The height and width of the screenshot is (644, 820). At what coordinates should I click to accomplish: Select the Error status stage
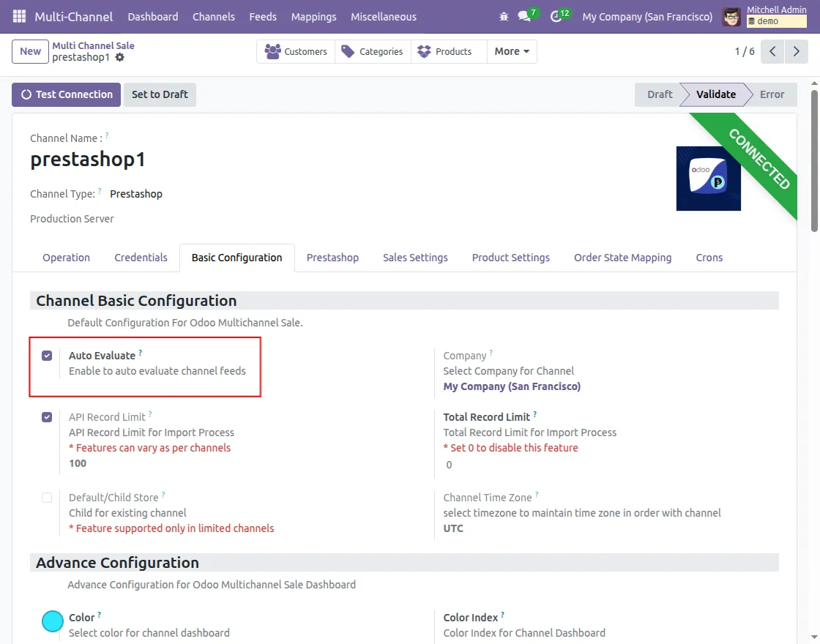[772, 94]
